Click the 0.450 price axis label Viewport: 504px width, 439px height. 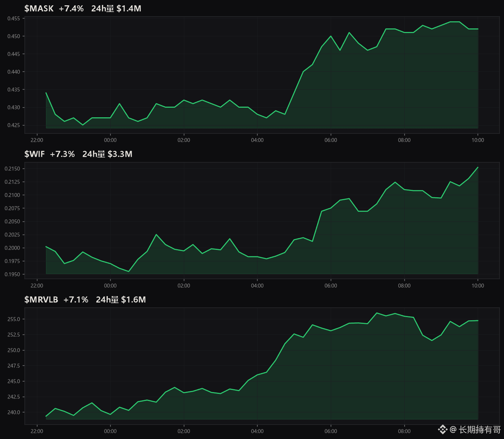click(14, 36)
